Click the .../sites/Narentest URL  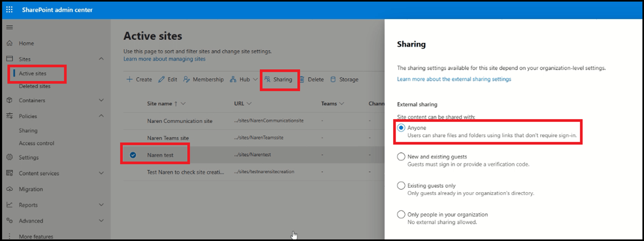tap(252, 155)
